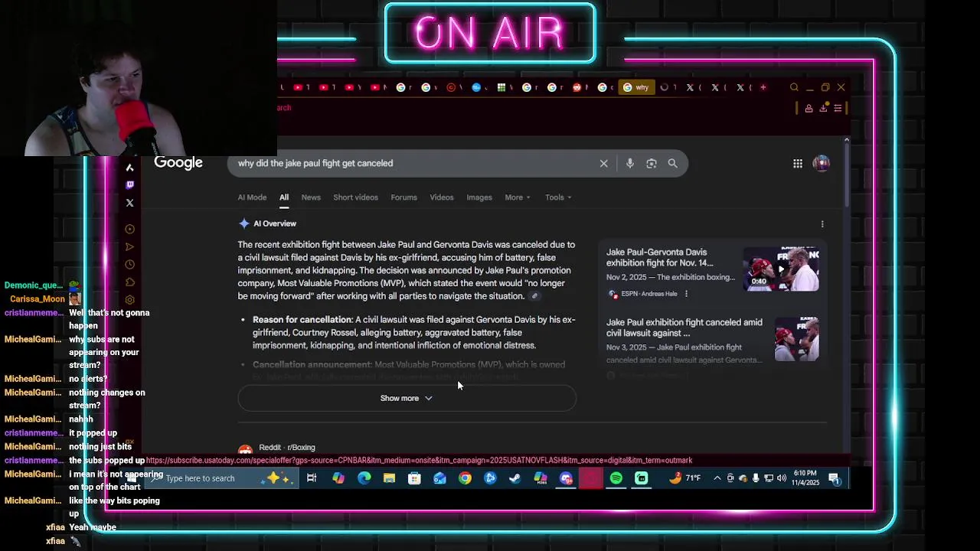Image resolution: width=980 pixels, height=551 pixels.
Task: Open File Explorer from taskbar
Action: 389,478
